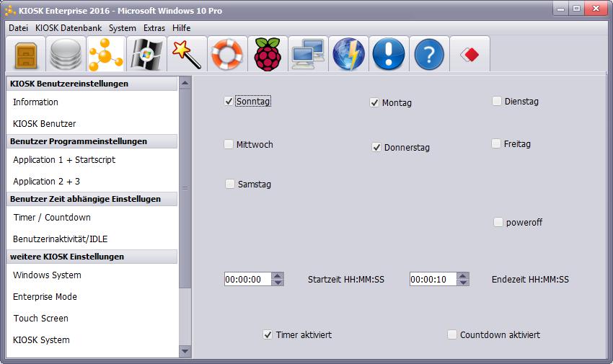Increase Endezeit with the up arrow
Image resolution: width=613 pixels, height=364 pixels.
point(463,276)
